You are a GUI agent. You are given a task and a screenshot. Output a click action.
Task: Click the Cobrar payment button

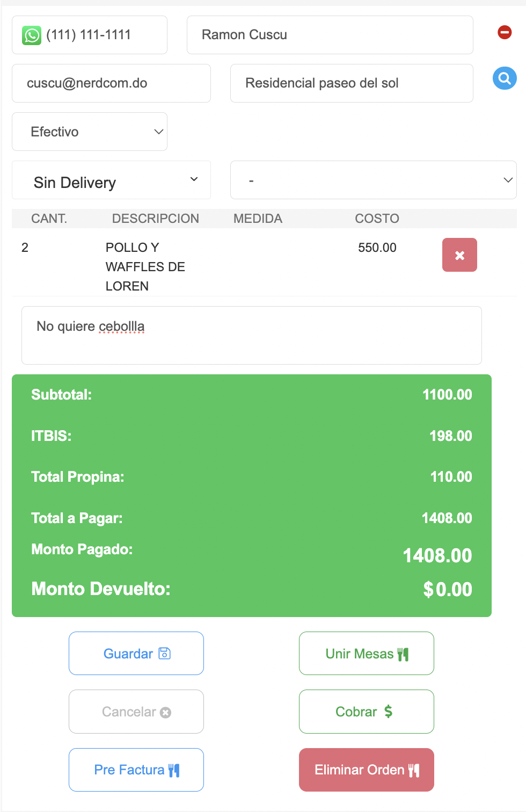click(367, 712)
